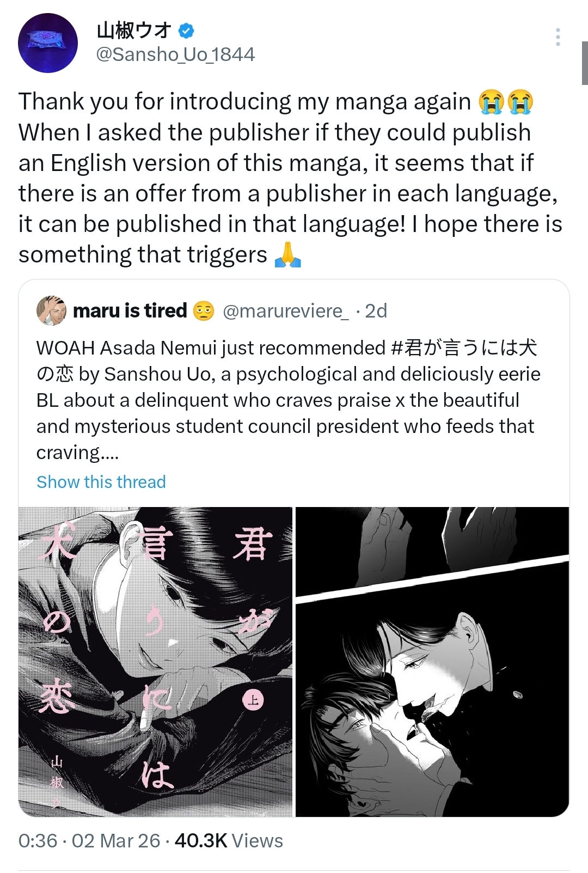Open the manga cover image on left
588x873 pixels.
click(155, 662)
